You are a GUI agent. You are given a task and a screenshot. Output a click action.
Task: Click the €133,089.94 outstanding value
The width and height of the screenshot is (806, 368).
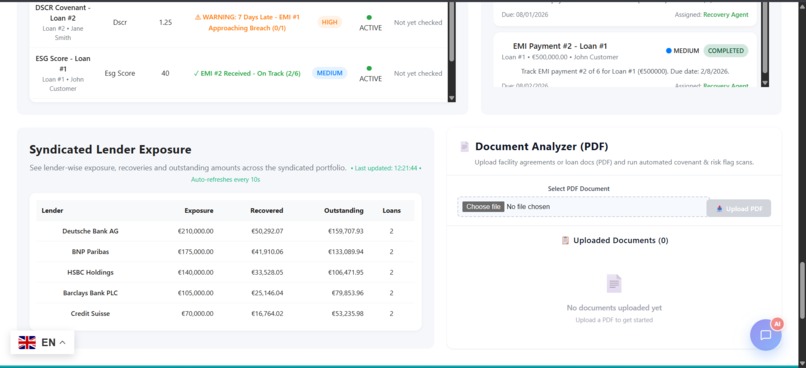tap(345, 252)
